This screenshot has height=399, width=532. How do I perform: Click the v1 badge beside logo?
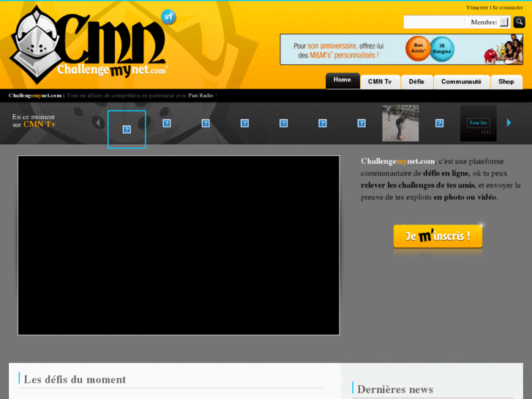pos(168,17)
